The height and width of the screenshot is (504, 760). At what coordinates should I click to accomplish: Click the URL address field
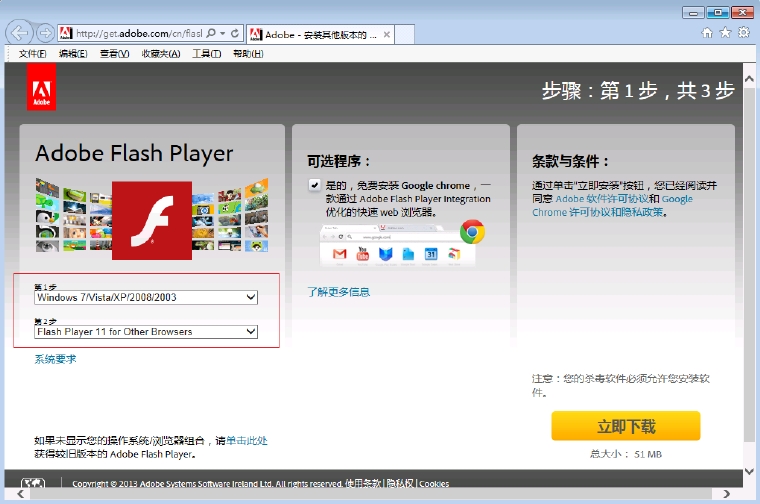(x=139, y=33)
